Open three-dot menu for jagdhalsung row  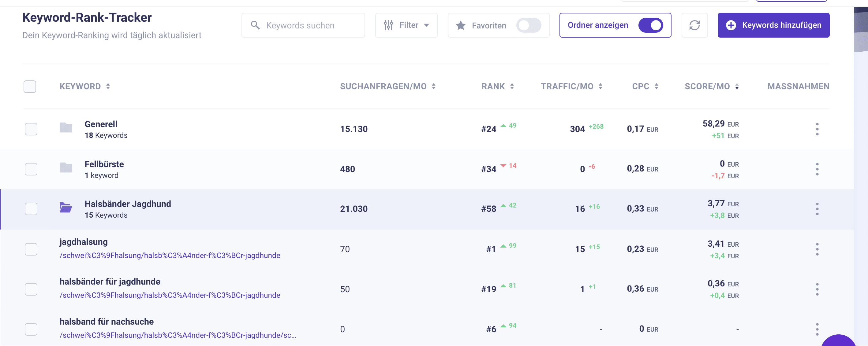point(817,249)
